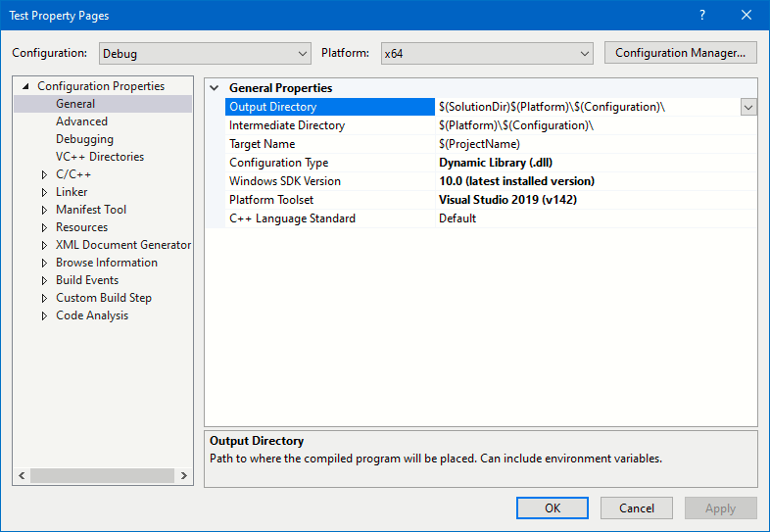Image resolution: width=770 pixels, height=532 pixels.
Task: Select the Browse Information tree label
Action: tap(107, 263)
